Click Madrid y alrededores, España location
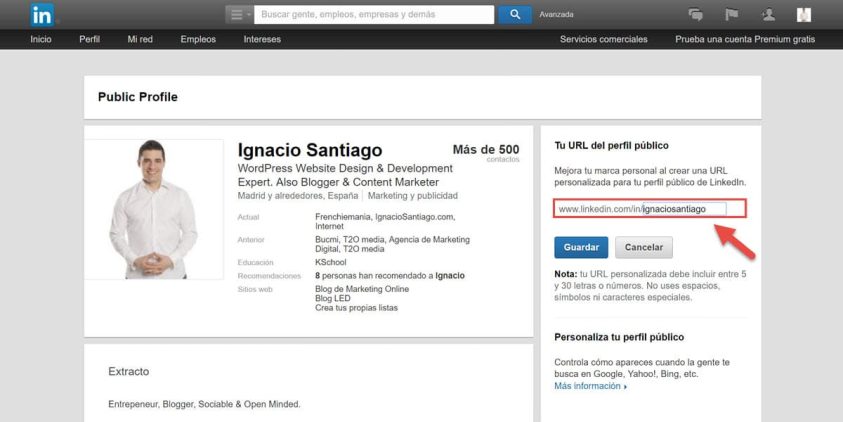Image resolution: width=843 pixels, height=422 pixels. (x=298, y=196)
